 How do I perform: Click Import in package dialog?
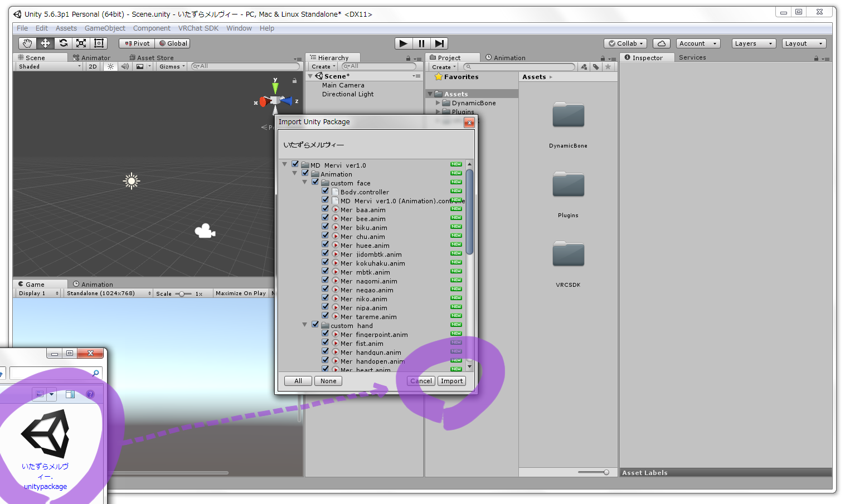(x=451, y=381)
